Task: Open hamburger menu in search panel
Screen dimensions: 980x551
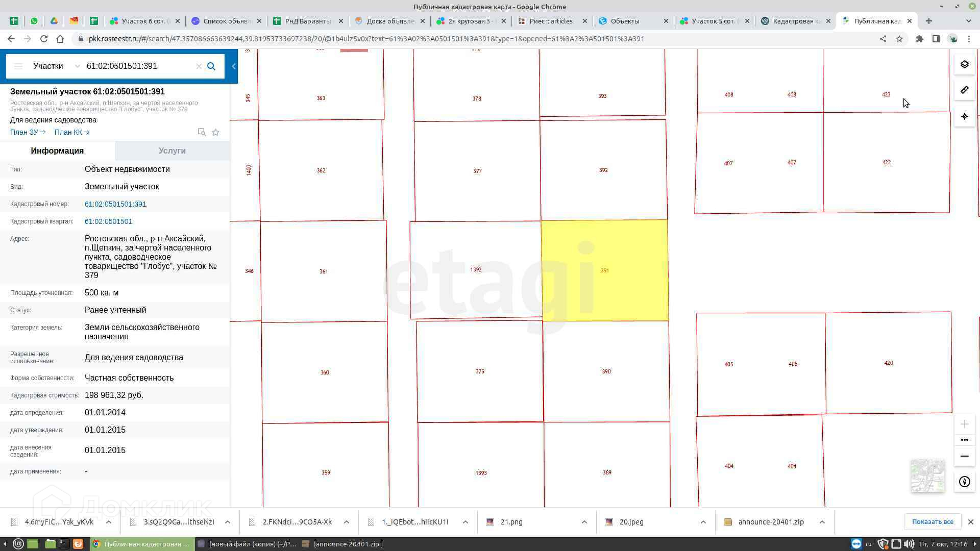Action: click(18, 66)
